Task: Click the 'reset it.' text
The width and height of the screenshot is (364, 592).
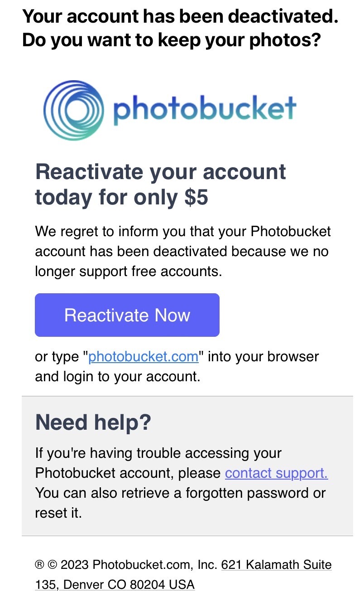Action: pyautogui.click(x=58, y=513)
